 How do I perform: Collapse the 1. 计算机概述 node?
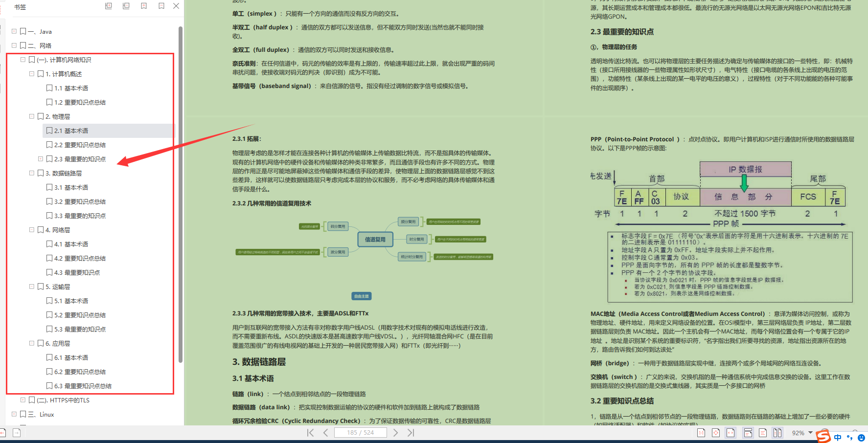pos(32,74)
